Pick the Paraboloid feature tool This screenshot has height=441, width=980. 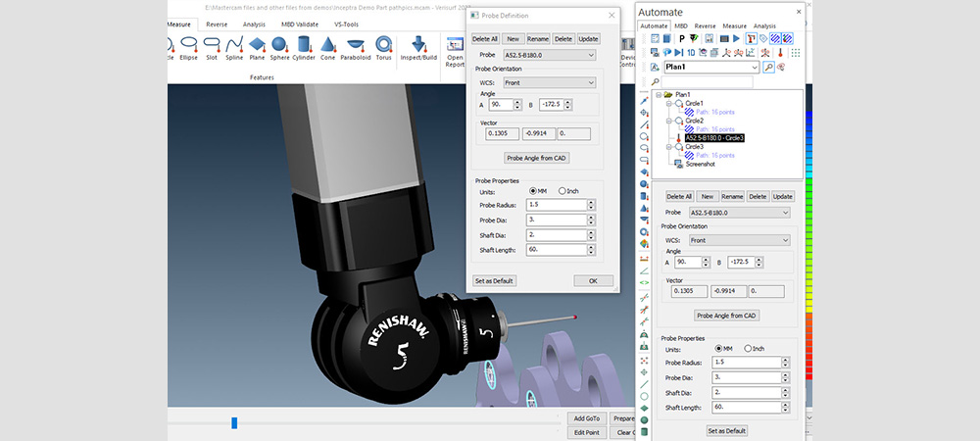(356, 48)
